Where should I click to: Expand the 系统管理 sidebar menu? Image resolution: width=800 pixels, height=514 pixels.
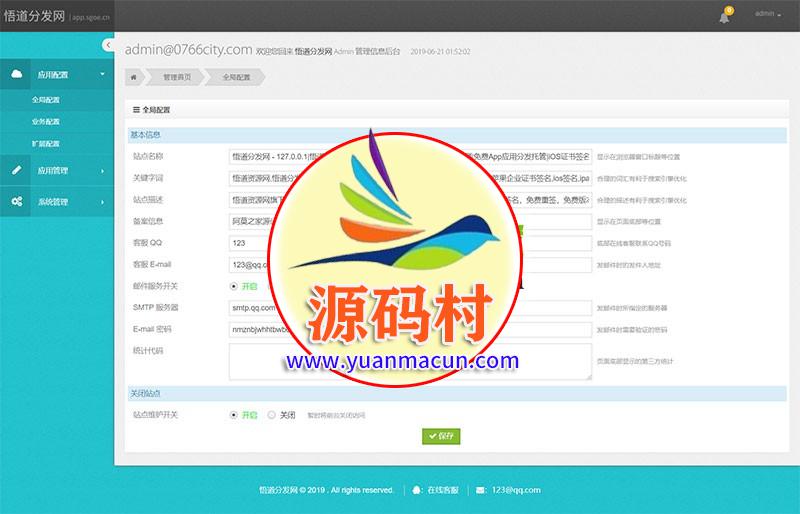coord(58,202)
